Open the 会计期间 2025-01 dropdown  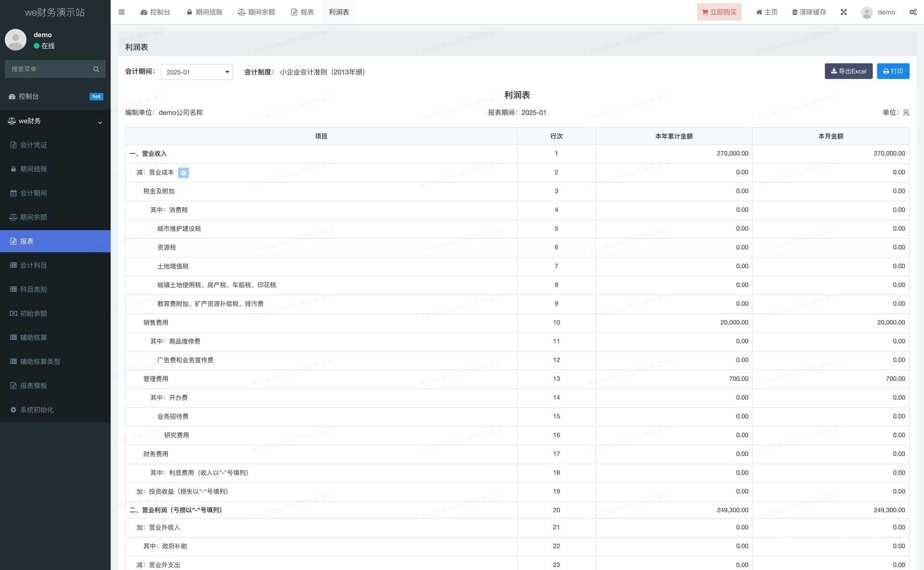[x=196, y=72]
